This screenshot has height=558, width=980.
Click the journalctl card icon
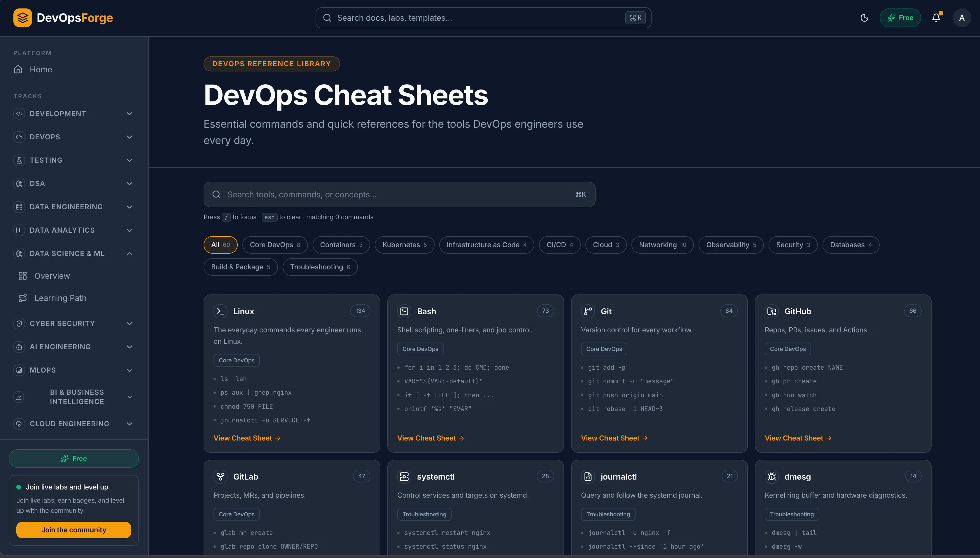[x=588, y=476]
